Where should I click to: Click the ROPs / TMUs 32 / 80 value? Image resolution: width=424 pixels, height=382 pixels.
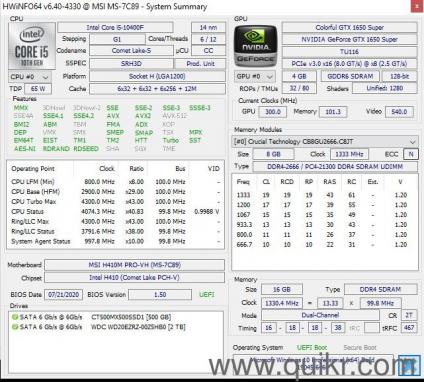pyautogui.click(x=299, y=88)
